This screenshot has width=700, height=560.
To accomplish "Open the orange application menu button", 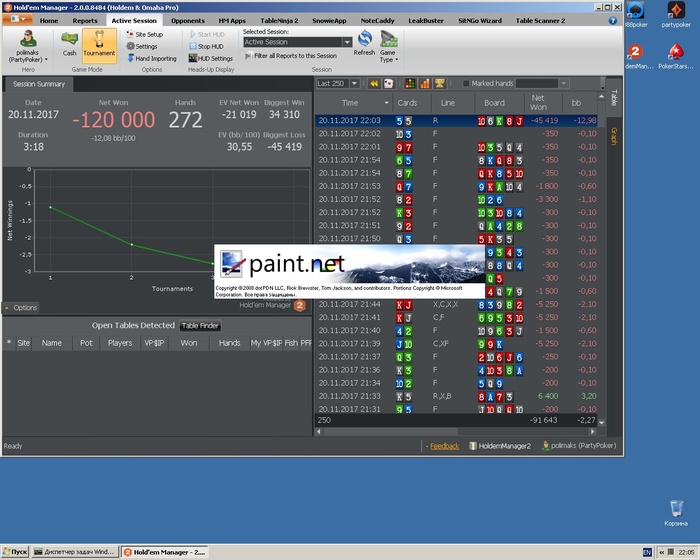I will click(x=17, y=19).
